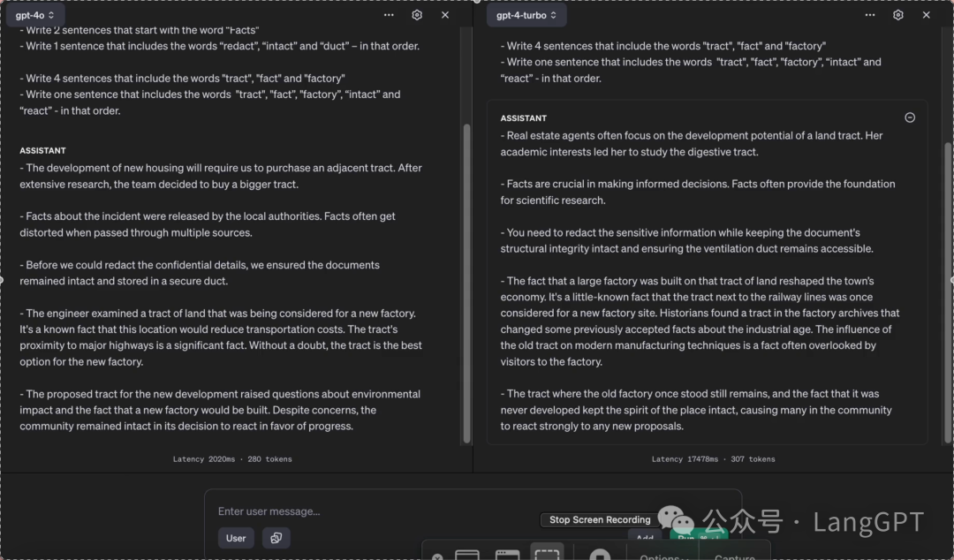Click 'Latency 17478ms · 307 tokens' text
This screenshot has width=954, height=560.
tap(713, 459)
